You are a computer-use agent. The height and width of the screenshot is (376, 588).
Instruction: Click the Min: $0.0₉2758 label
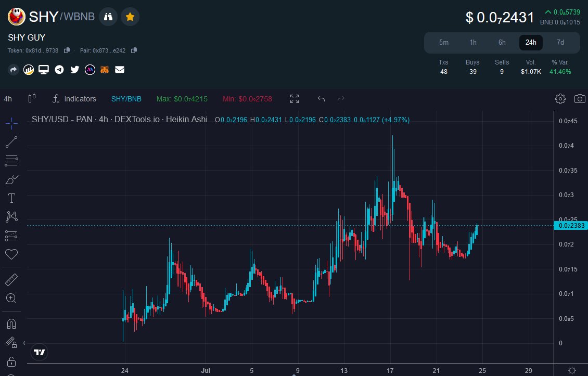pos(248,99)
